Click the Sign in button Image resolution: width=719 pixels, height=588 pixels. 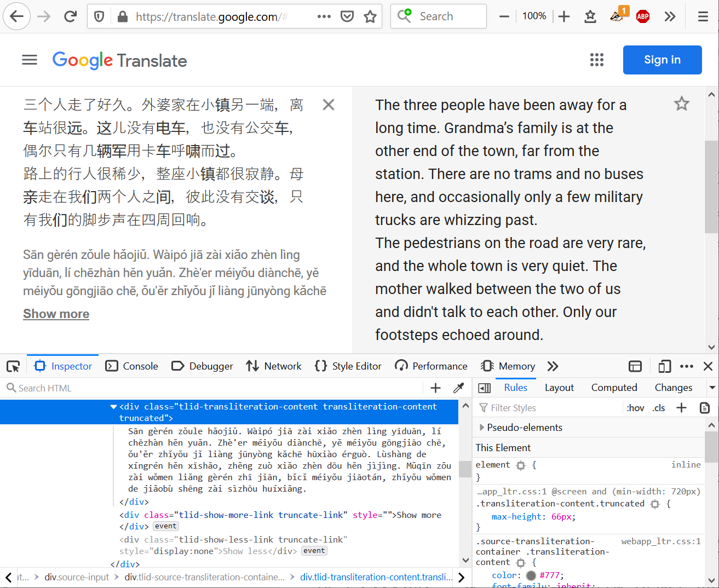click(x=662, y=60)
